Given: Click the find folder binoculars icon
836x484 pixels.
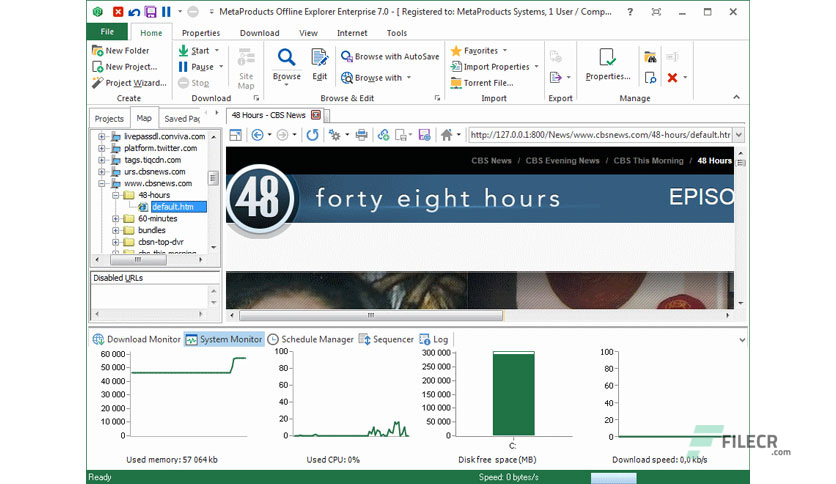Looking at the screenshot, I should pyautogui.click(x=650, y=57).
